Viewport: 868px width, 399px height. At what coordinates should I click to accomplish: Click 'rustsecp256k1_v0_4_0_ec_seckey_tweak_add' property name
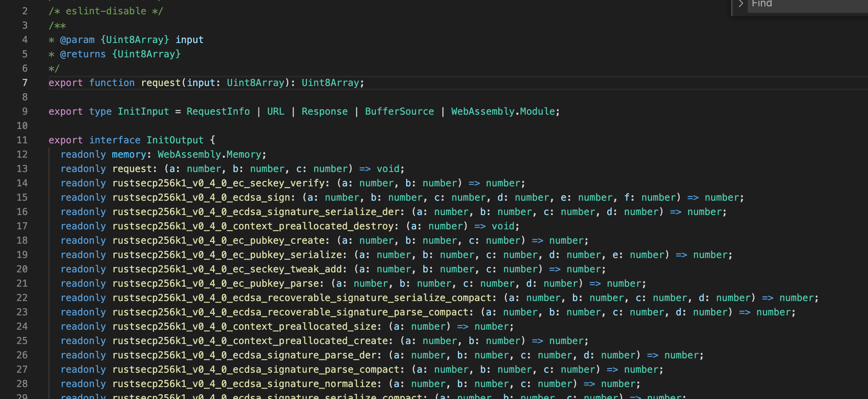[227, 269]
